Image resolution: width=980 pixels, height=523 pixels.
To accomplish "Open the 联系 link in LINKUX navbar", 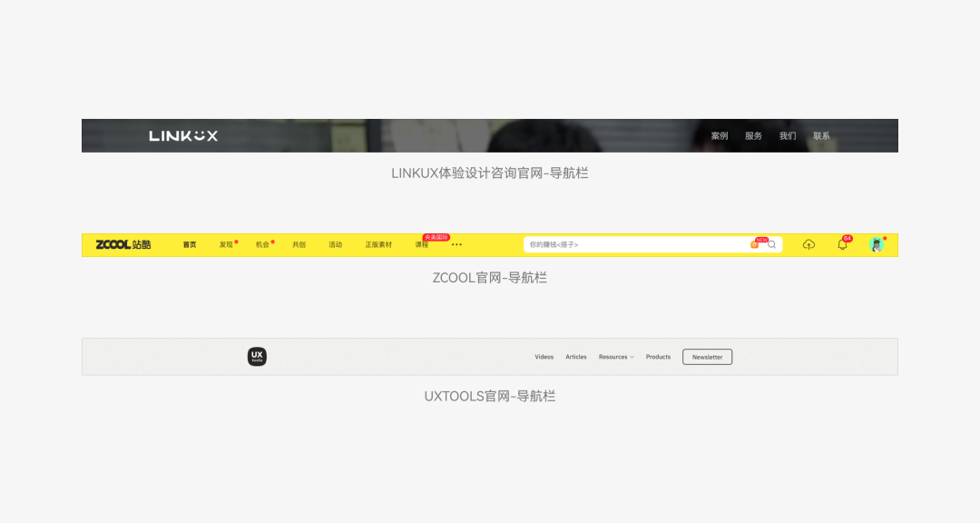I will (x=821, y=136).
